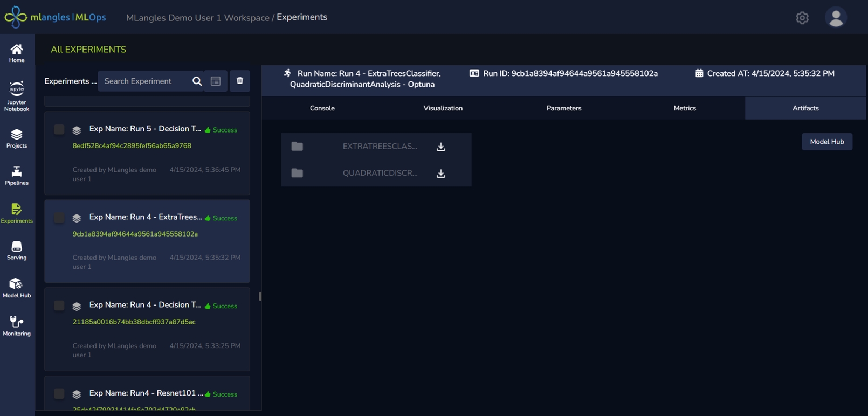This screenshot has height=416, width=868.
Task: Select checkbox for Run 4 - ExtraTrees experiment
Action: pyautogui.click(x=59, y=218)
